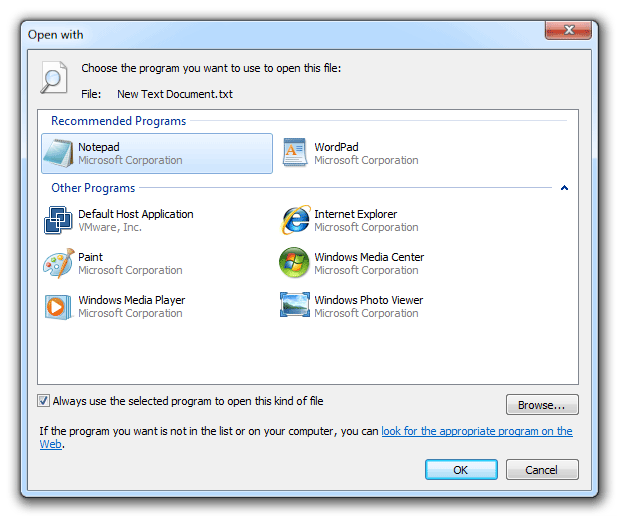Select the Windows Media Center icon
The image size is (619, 518).
pos(294,263)
